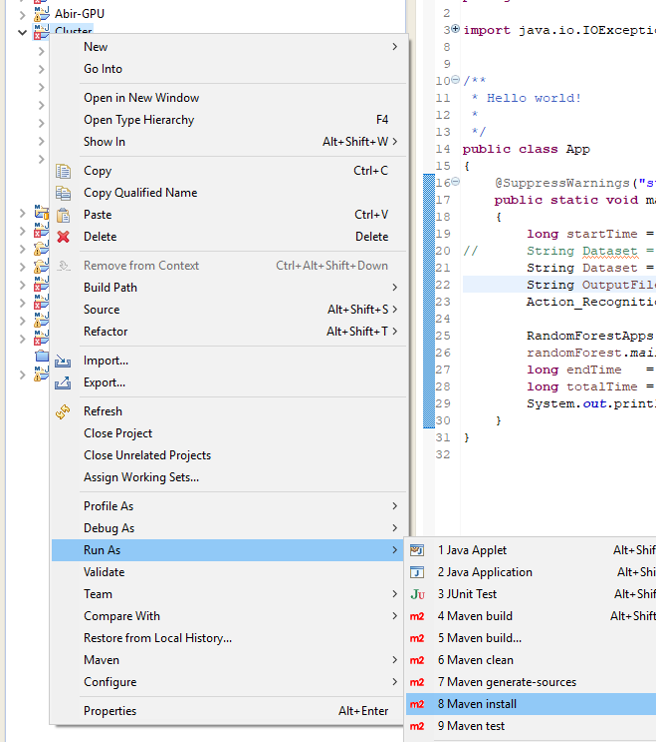Viewport: 656px width, 742px height.
Task: Click the yellow Refresh icon
Action: click(x=64, y=411)
